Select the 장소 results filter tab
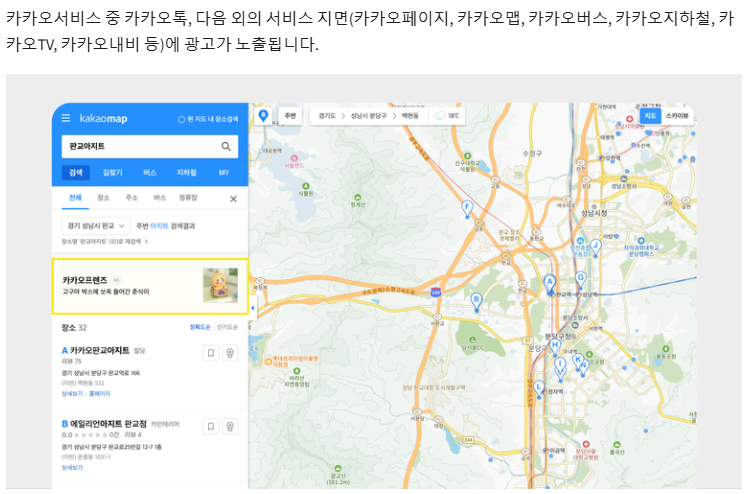The image size is (746, 494). (x=103, y=198)
